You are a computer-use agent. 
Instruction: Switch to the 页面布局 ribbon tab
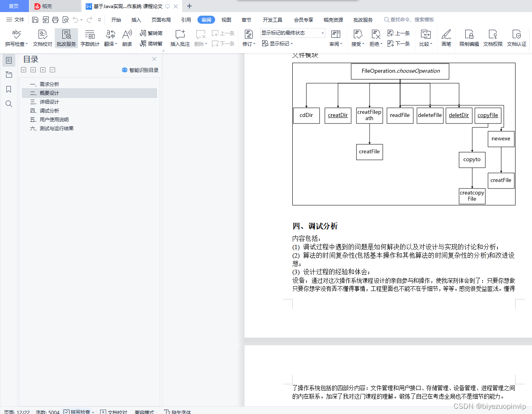(x=161, y=20)
